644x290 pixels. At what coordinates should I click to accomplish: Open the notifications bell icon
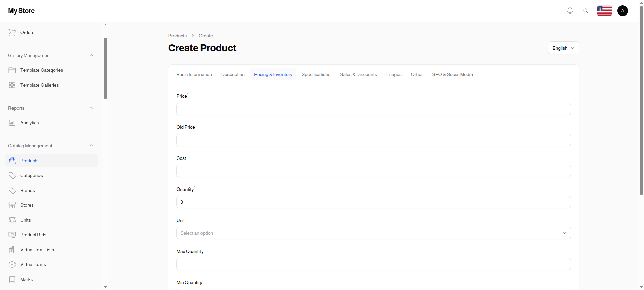tap(570, 11)
